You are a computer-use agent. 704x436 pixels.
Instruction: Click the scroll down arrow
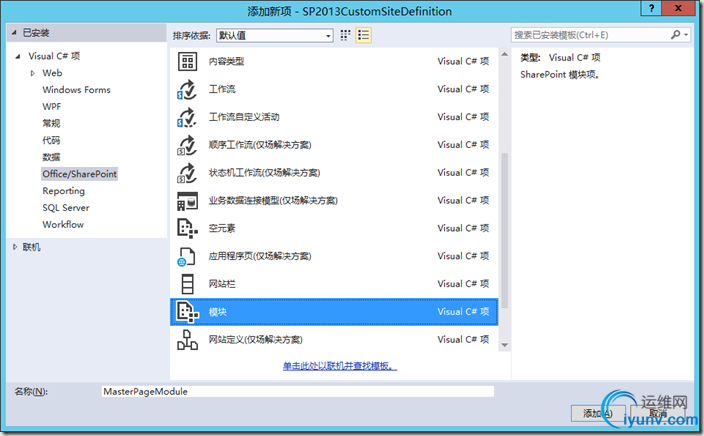pos(504,345)
